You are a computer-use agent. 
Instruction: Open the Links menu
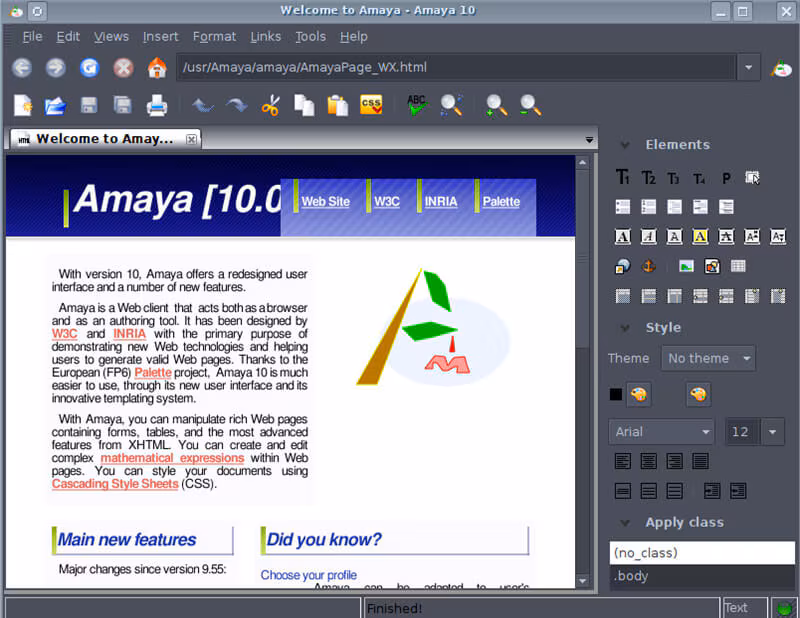pyautogui.click(x=265, y=37)
